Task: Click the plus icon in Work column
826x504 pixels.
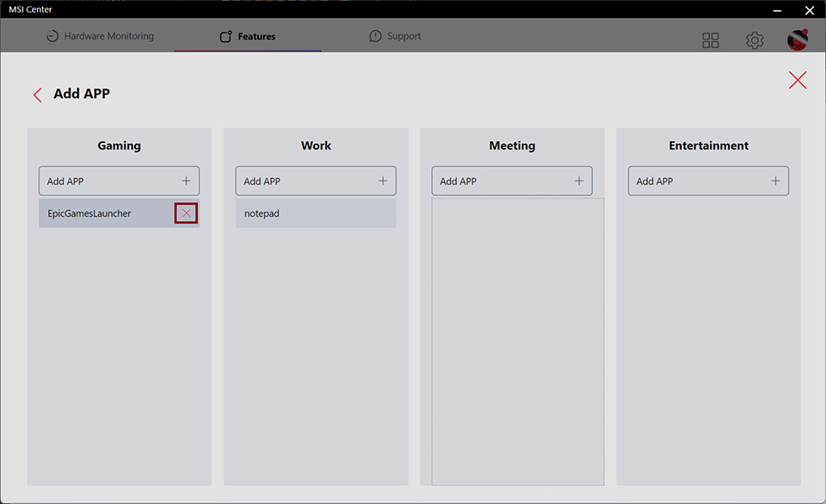Action: click(383, 181)
